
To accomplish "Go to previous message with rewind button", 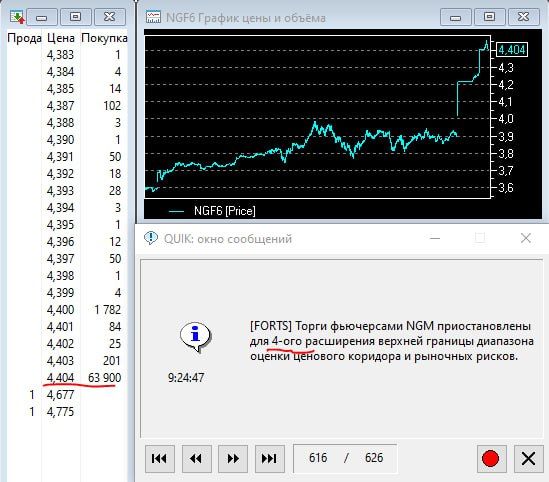I will [196, 458].
